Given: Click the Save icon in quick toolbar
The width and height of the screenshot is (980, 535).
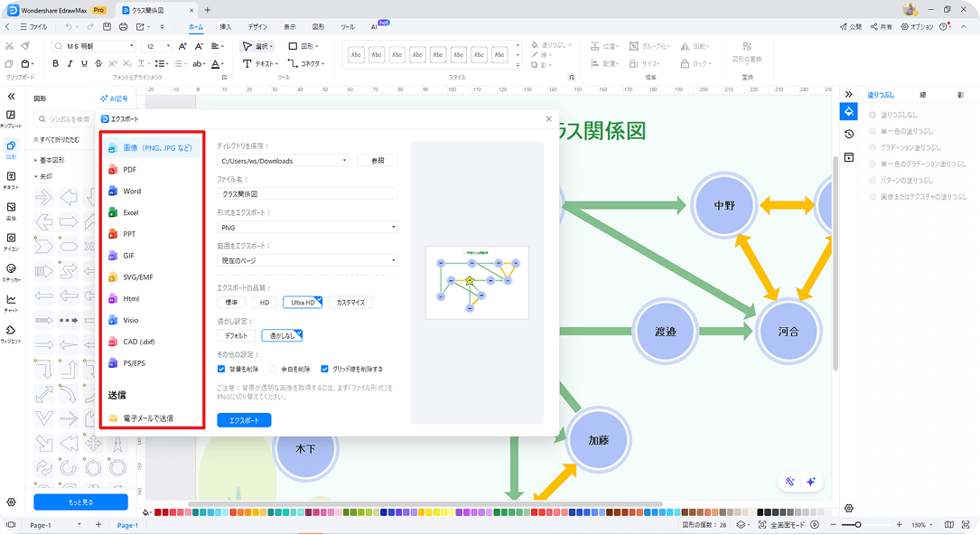Looking at the screenshot, I should 107,27.
